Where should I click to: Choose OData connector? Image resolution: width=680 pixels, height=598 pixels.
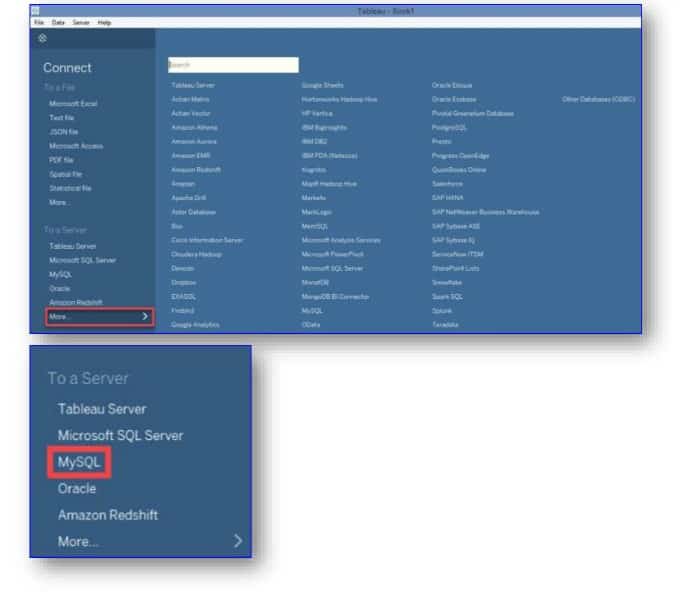pos(311,325)
